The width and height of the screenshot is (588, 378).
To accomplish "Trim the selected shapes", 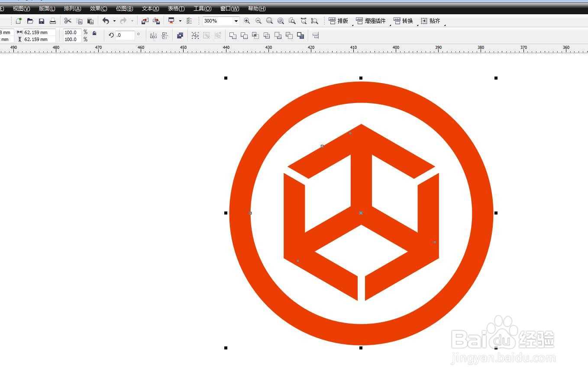I will click(244, 35).
